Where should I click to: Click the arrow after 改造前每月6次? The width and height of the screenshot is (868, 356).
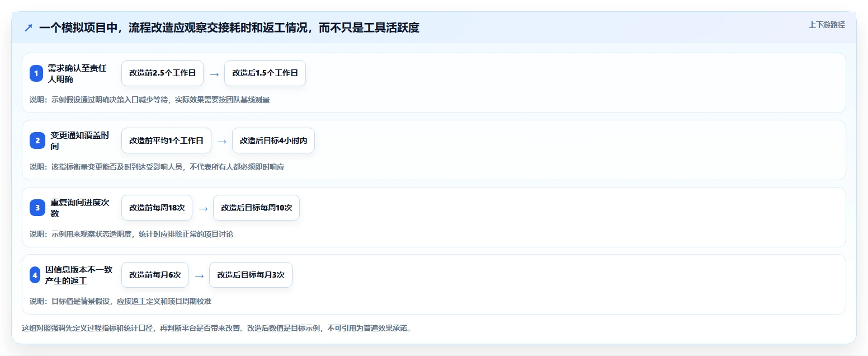[199, 275]
